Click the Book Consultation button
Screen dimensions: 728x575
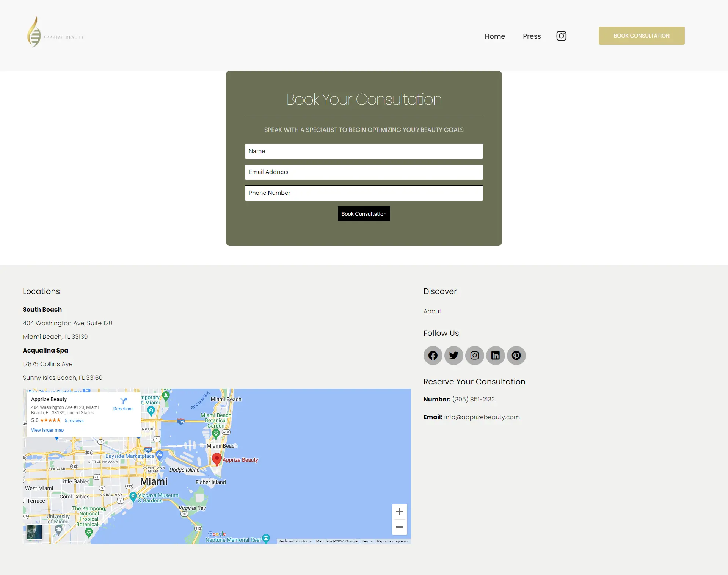click(x=363, y=213)
